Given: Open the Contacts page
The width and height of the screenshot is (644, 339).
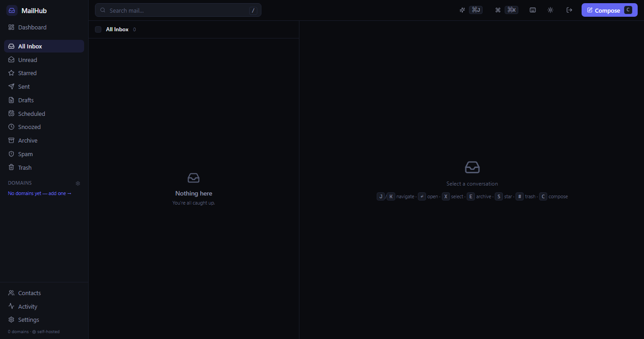Looking at the screenshot, I should point(44,293).
